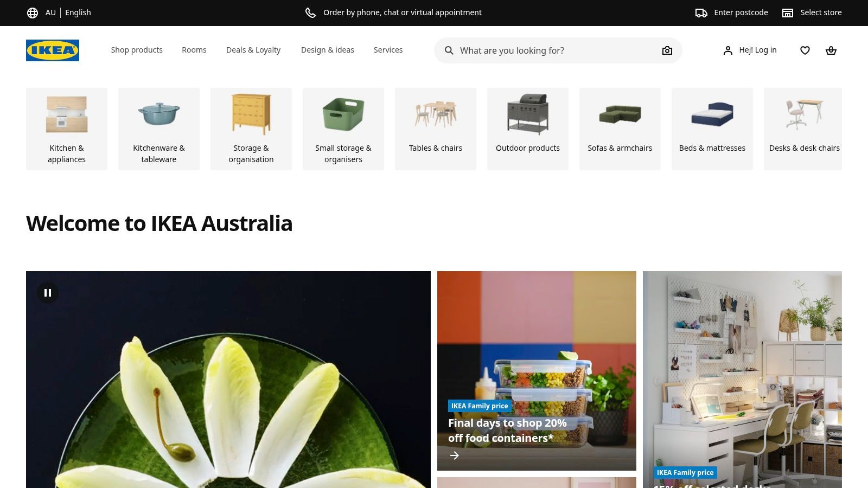Open the Sofas & armchairs category tile
This screenshot has width=868, height=488.
click(x=620, y=129)
